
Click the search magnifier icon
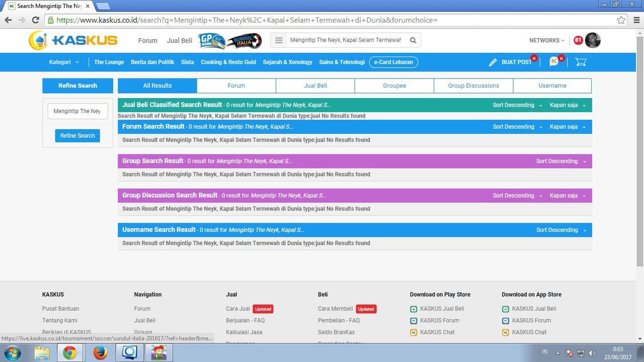point(413,40)
